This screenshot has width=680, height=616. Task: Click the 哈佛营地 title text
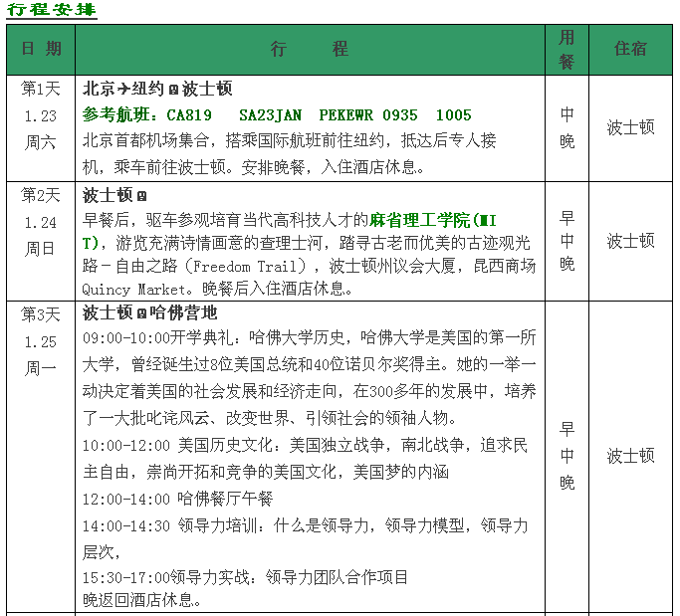click(x=183, y=313)
